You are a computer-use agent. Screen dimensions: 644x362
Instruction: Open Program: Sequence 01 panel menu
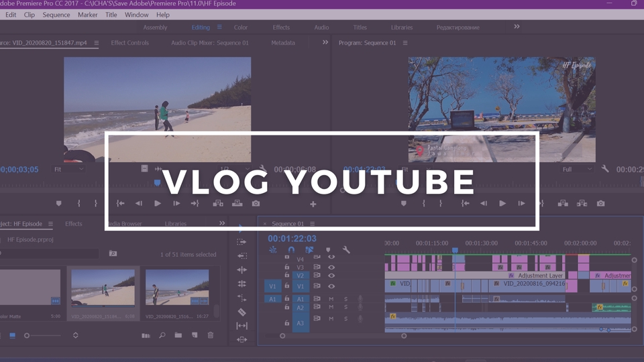(405, 43)
